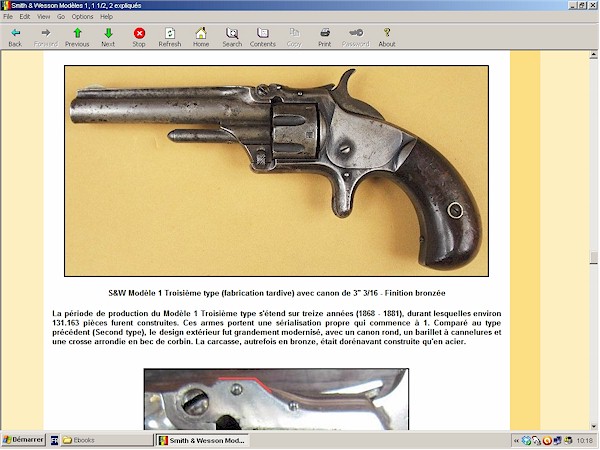This screenshot has height=450, width=600.
Task: Restore the ebook window size
Action: pyautogui.click(x=582, y=5)
